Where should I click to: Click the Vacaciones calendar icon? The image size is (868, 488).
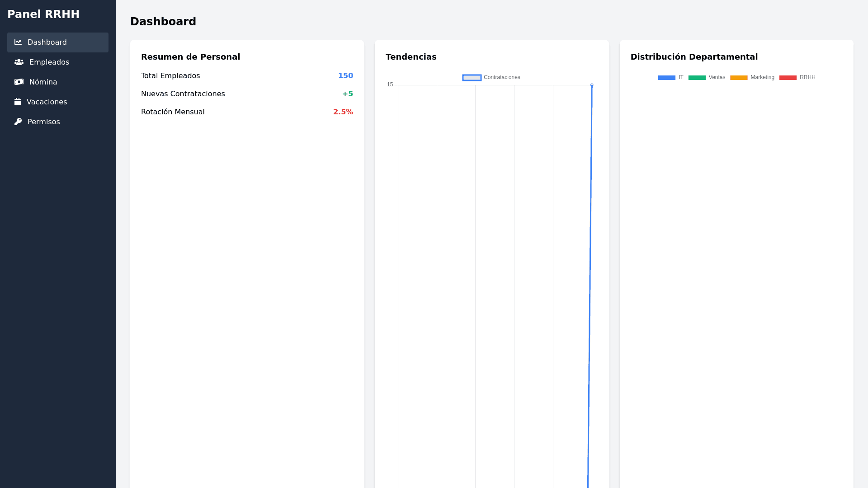point(18,102)
